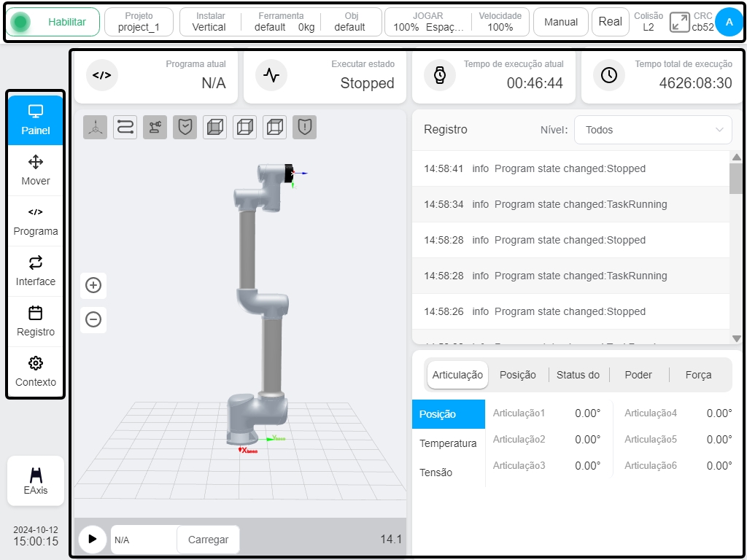Image resolution: width=747 pixels, height=560 pixels.
Task: Click the Registro log scrollbar down arrow
Action: (x=737, y=338)
